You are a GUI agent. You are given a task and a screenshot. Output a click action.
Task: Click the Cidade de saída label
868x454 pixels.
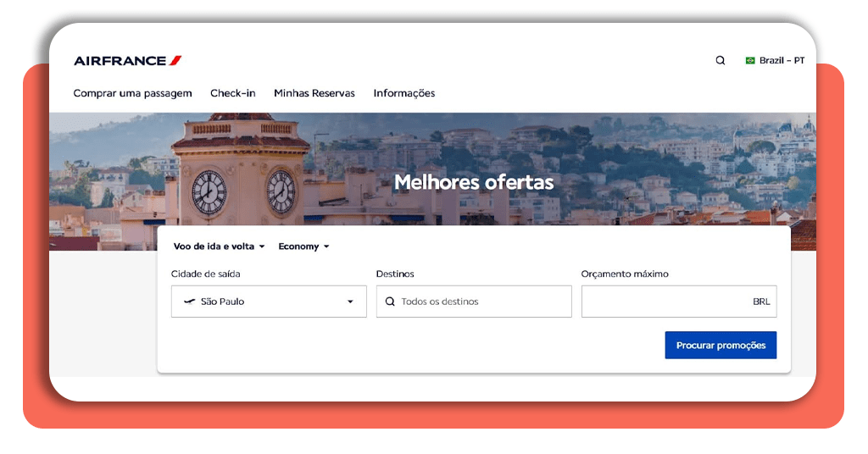[x=205, y=274]
